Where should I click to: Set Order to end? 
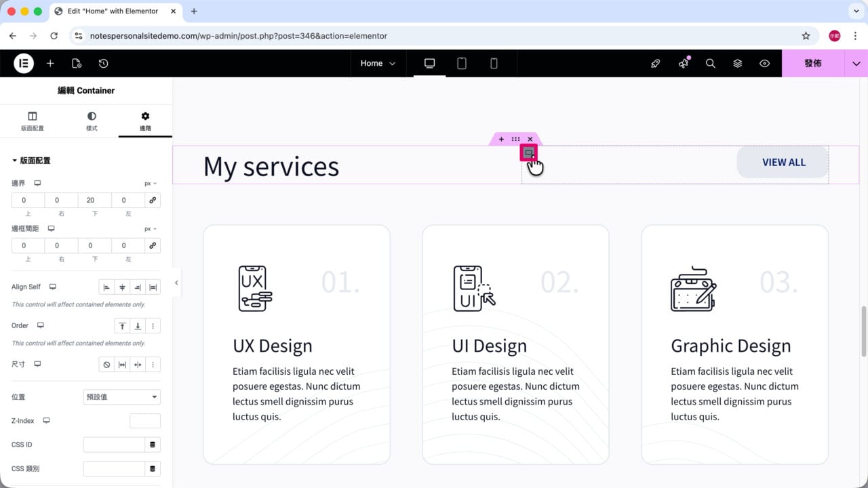click(138, 326)
